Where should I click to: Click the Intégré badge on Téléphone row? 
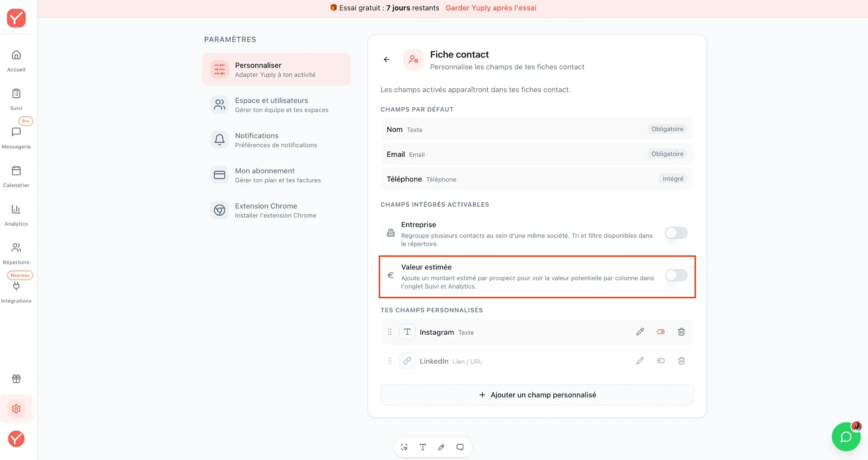[x=673, y=179]
